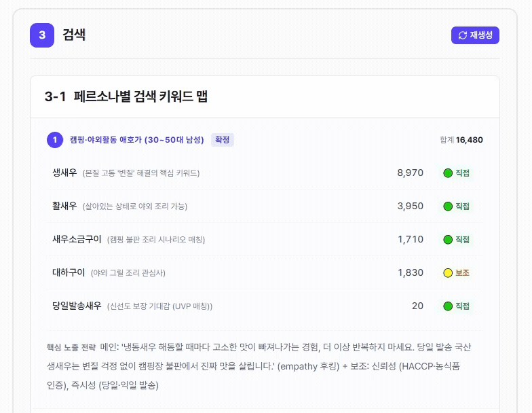Select the 활새우 keyword
The width and height of the screenshot is (532, 413).
coord(64,206)
